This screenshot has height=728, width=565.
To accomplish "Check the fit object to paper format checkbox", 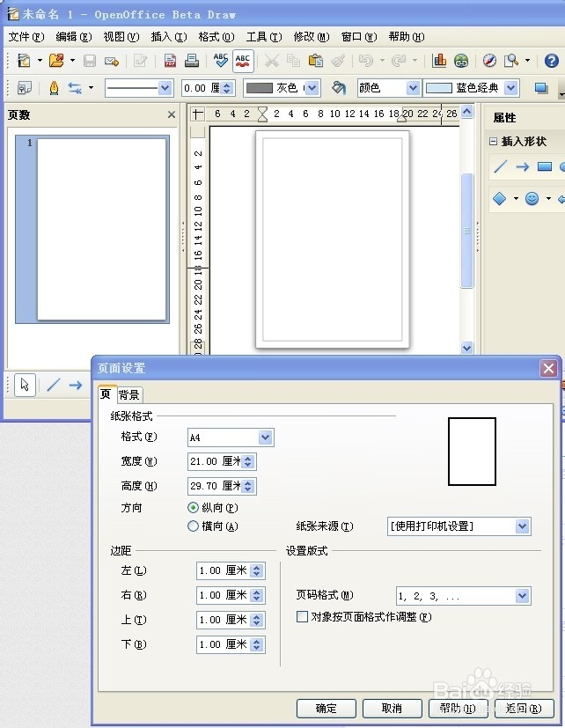I will [302, 616].
